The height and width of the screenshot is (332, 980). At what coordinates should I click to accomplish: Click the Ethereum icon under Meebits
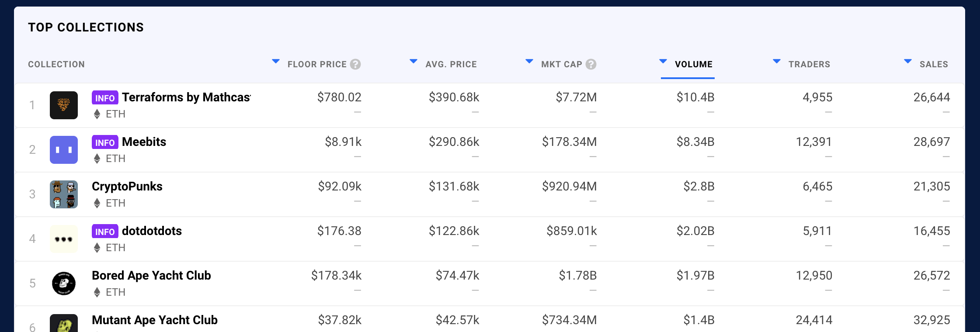[97, 159]
